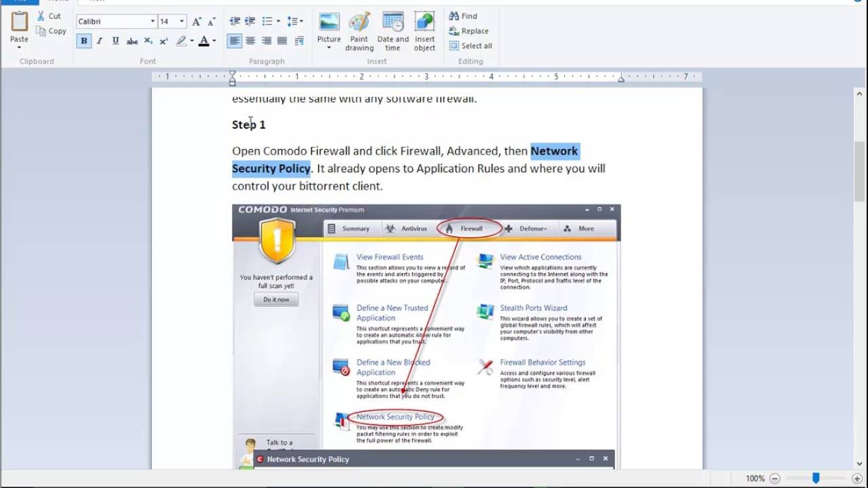
Task: Apply the font color
Action: click(204, 41)
